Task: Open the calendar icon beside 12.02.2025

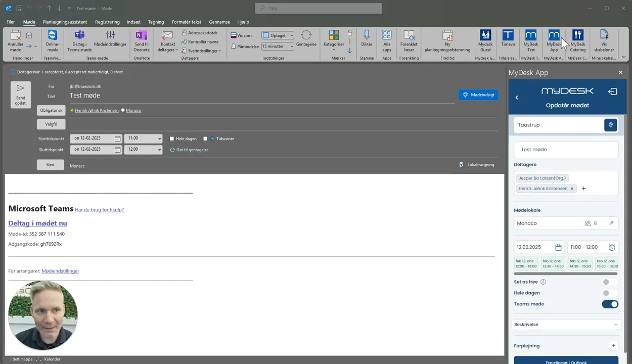Action: 558,247
